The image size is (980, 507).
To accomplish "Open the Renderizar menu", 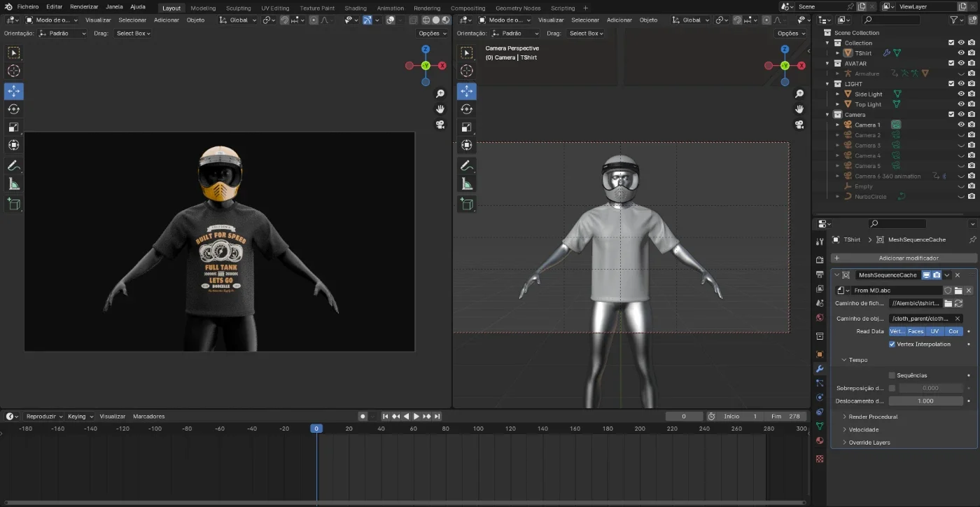I will pyautogui.click(x=84, y=6).
